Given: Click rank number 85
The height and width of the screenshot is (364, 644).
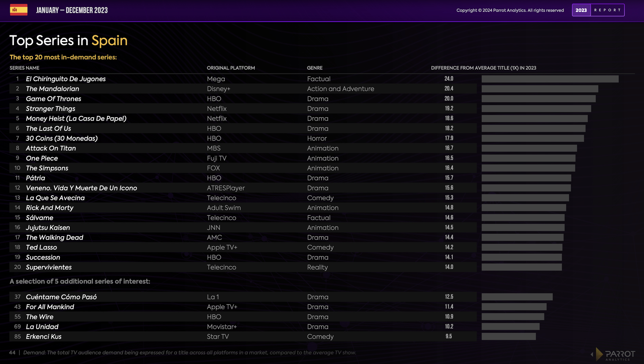Looking at the screenshot, I should (x=17, y=337).
